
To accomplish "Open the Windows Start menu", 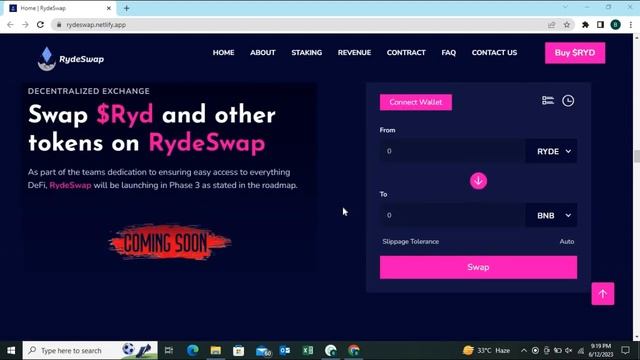I will pos(11,350).
